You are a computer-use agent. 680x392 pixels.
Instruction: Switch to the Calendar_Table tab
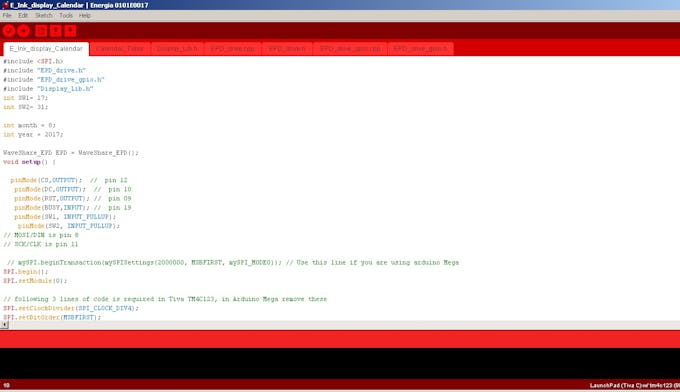point(120,49)
